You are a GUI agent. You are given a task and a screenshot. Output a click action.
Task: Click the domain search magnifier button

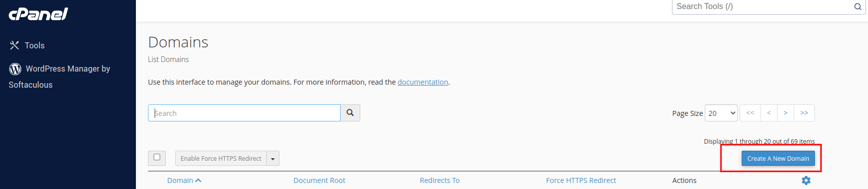350,113
